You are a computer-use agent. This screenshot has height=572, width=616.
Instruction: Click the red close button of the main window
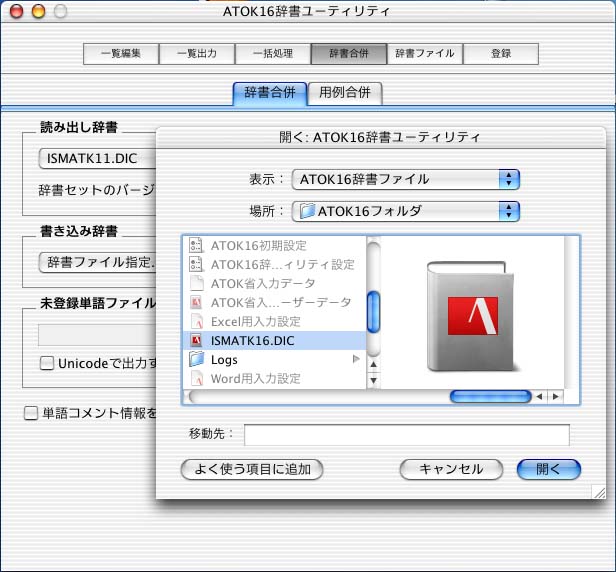point(16,11)
